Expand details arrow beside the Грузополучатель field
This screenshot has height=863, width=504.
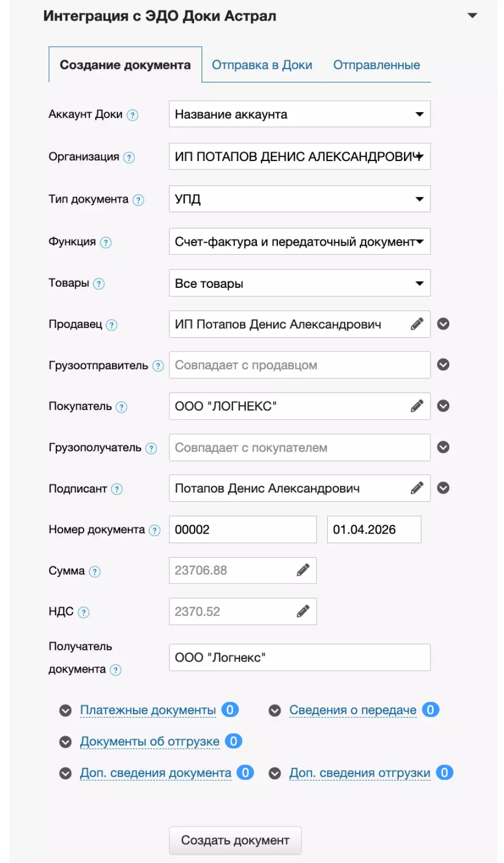(x=443, y=447)
